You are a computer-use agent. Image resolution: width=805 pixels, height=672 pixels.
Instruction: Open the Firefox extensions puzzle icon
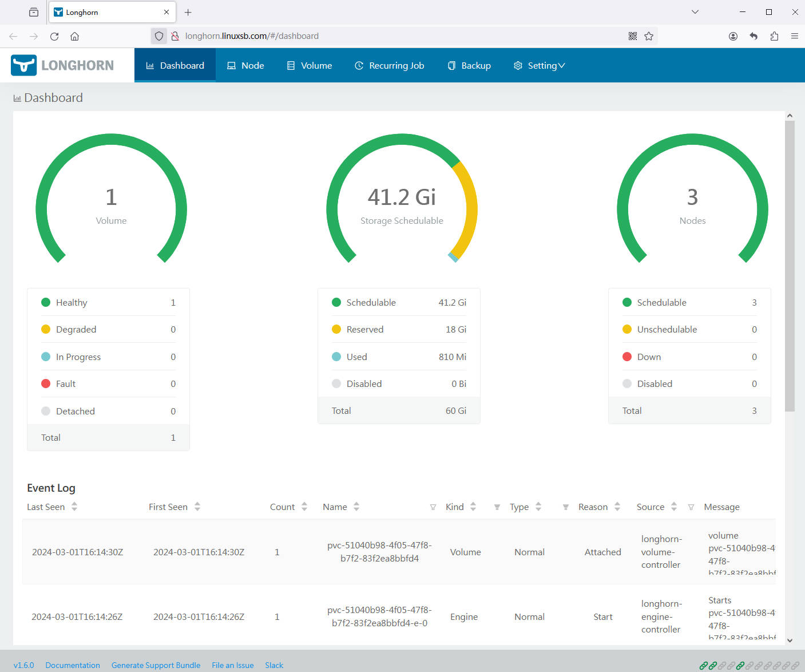[774, 36]
